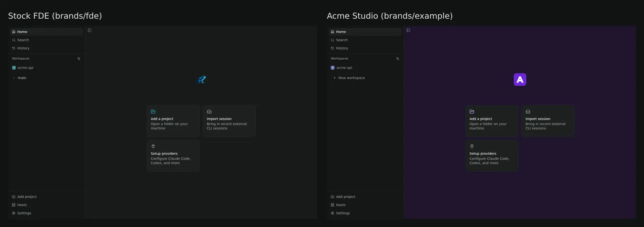
Task: Open Home in Acme Studio sidebar
Action: [x=365, y=32]
